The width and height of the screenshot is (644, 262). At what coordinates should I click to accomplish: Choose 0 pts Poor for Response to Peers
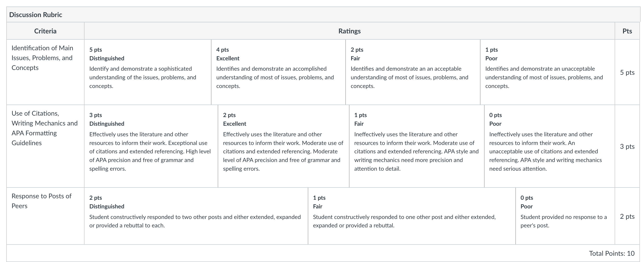[x=565, y=216]
